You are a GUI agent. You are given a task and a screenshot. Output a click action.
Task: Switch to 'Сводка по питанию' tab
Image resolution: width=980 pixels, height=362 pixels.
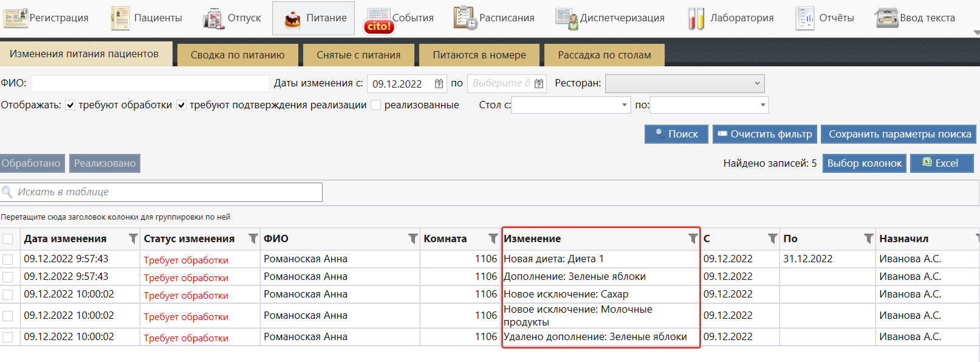click(238, 55)
